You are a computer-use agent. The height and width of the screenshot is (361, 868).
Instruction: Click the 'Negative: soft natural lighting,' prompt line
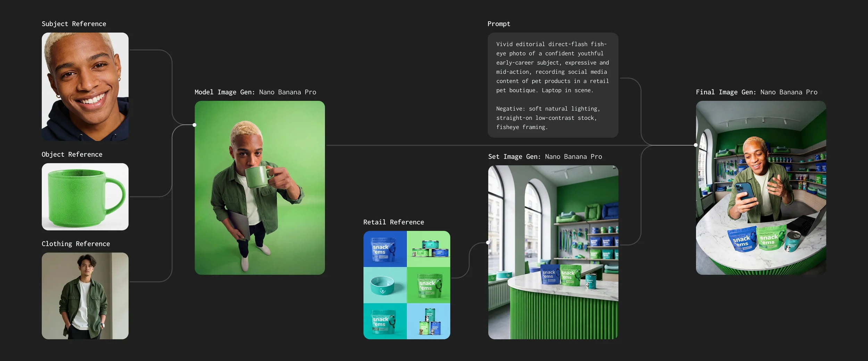[548, 109]
